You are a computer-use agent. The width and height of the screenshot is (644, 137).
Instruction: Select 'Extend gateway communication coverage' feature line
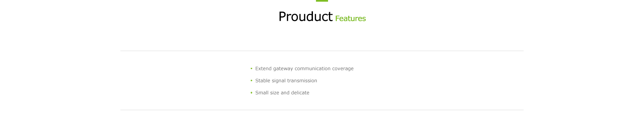click(304, 68)
